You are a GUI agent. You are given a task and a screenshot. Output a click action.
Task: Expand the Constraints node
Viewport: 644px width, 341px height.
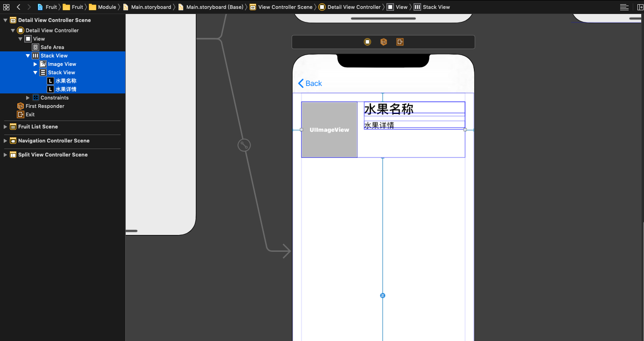(28, 98)
